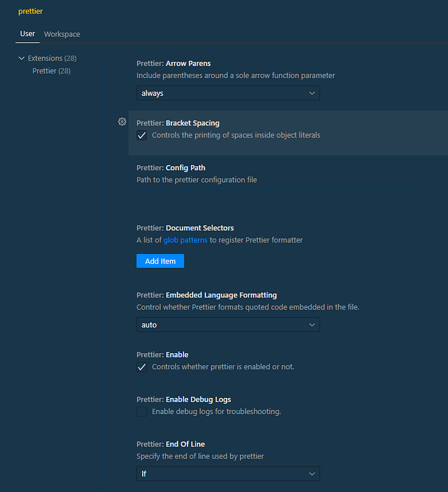Click the Config Path input field

tap(280, 198)
